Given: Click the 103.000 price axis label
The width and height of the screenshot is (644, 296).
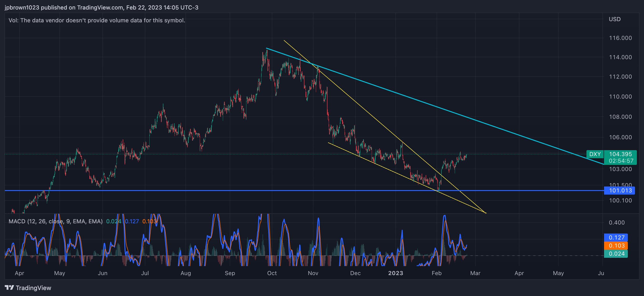Looking at the screenshot, I should point(620,169).
